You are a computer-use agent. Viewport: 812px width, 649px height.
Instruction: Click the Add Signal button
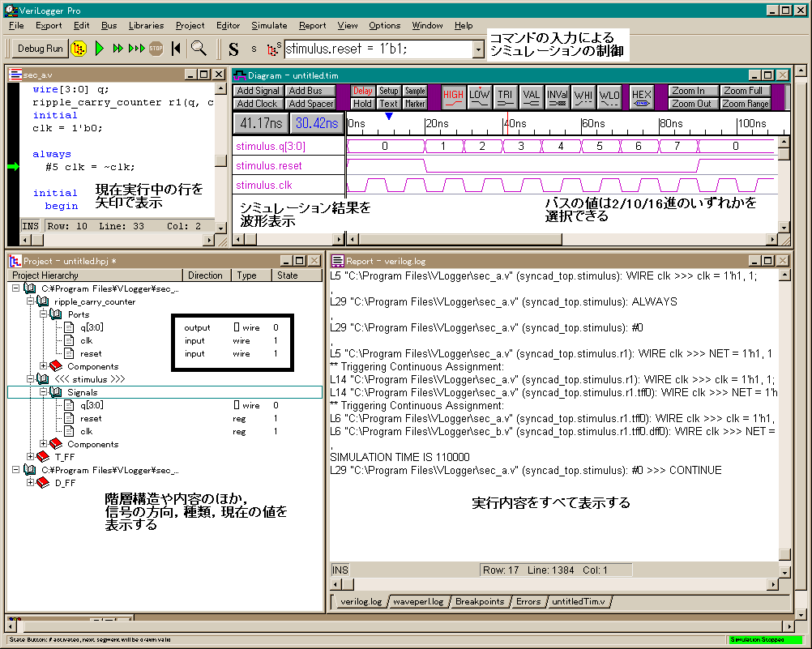pos(259,91)
